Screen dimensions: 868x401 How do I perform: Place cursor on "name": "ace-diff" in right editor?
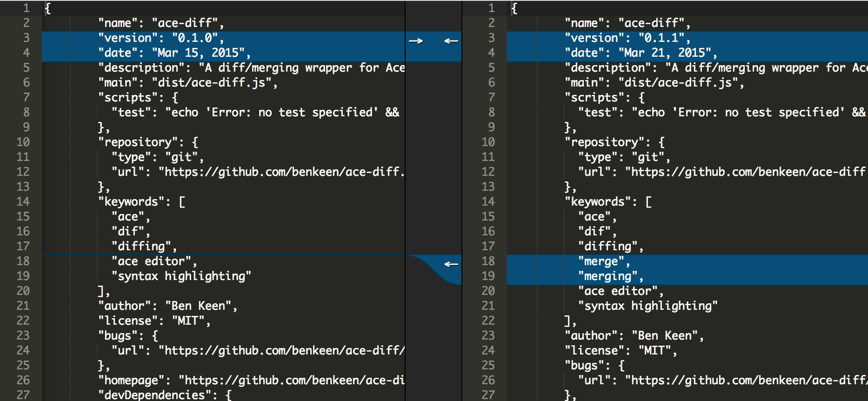[628, 23]
